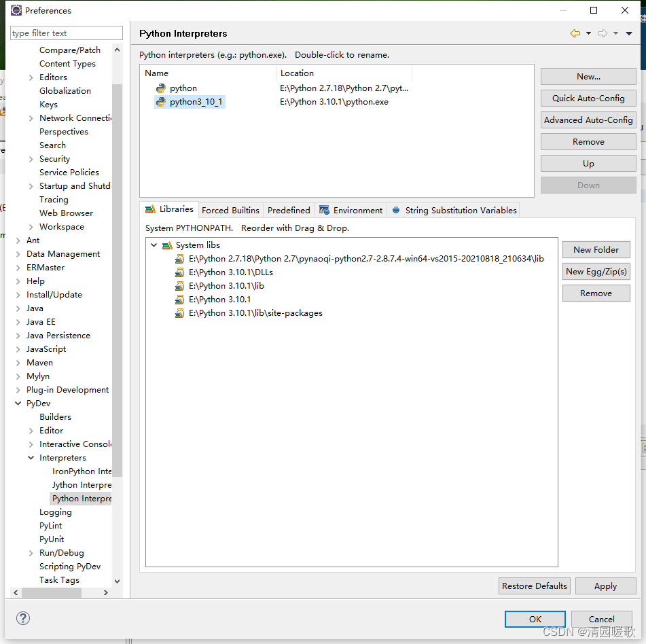Click the blue sphere icon on String Substitution Variables tab
The image size is (646, 644).
point(395,210)
